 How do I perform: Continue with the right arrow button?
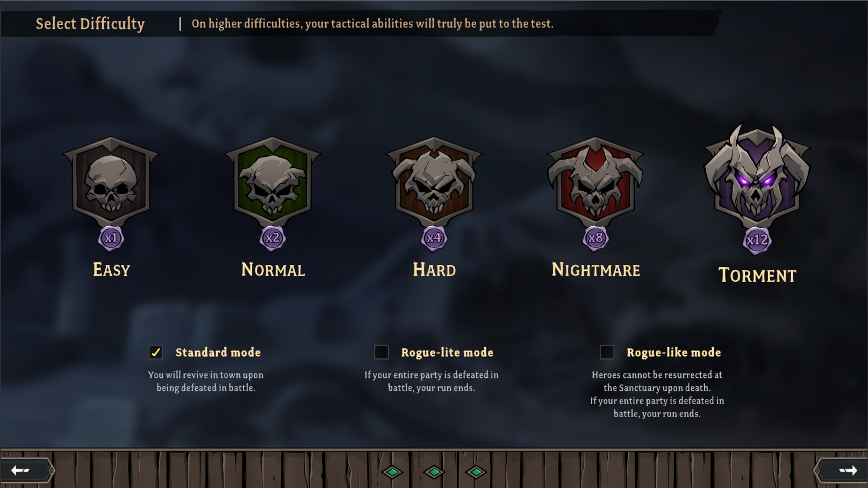(841, 471)
